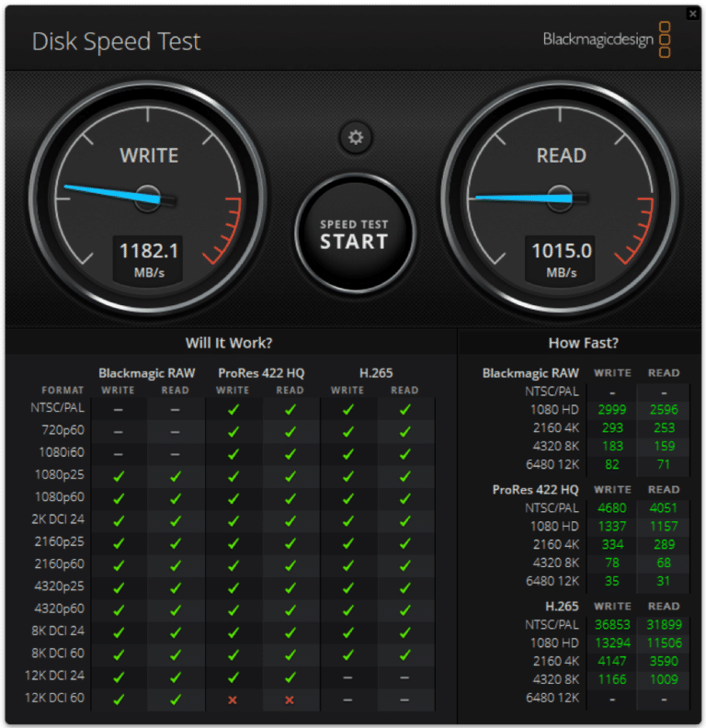706x728 pixels.
Task: Click the checkmark for NTSC/PAL ProRes write
Action: tap(233, 410)
